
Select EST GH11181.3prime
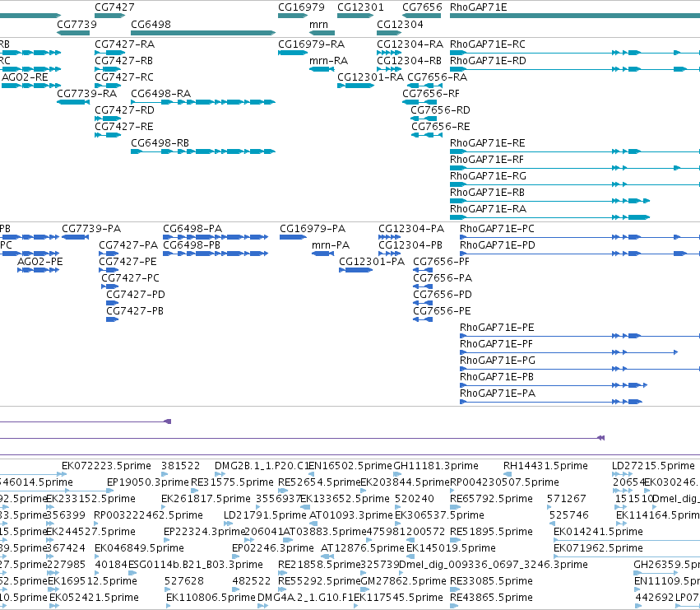[436, 466]
